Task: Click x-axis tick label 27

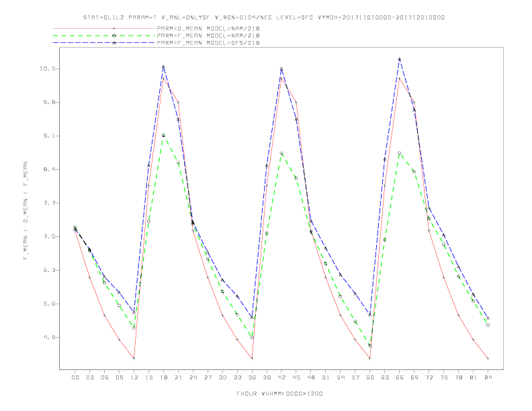Action: pos(208,377)
